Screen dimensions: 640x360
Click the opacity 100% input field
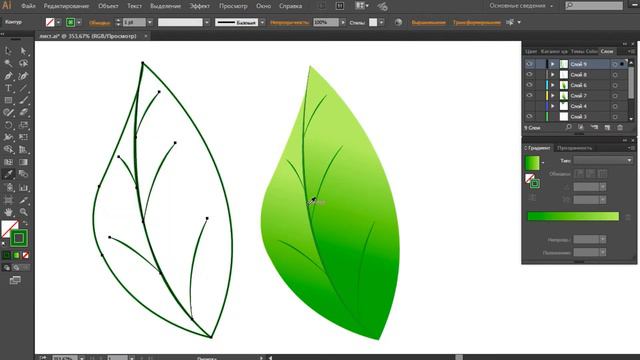tap(325, 22)
